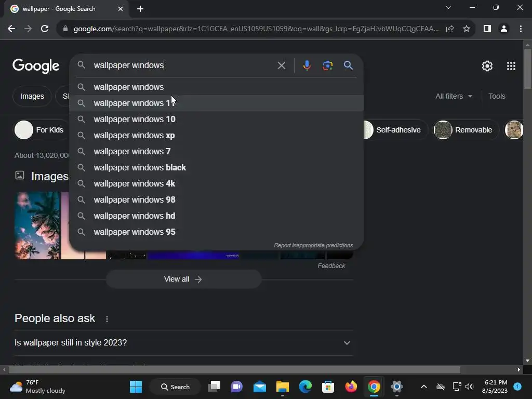Open Chrome profile avatar
The height and width of the screenshot is (399, 532).
click(504, 29)
